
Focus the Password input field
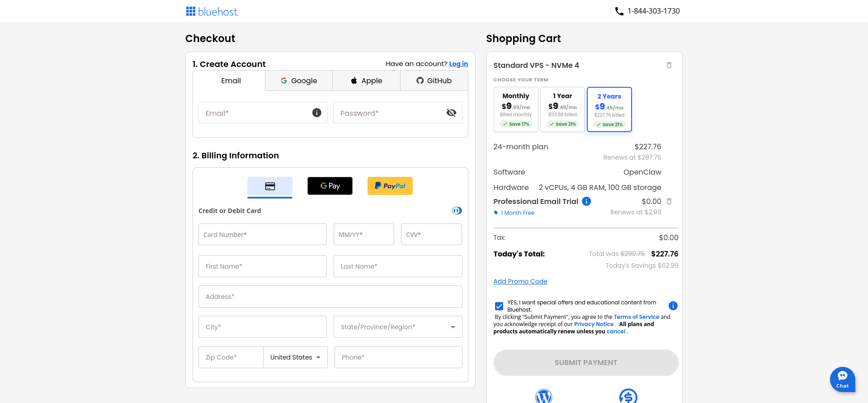[398, 113]
